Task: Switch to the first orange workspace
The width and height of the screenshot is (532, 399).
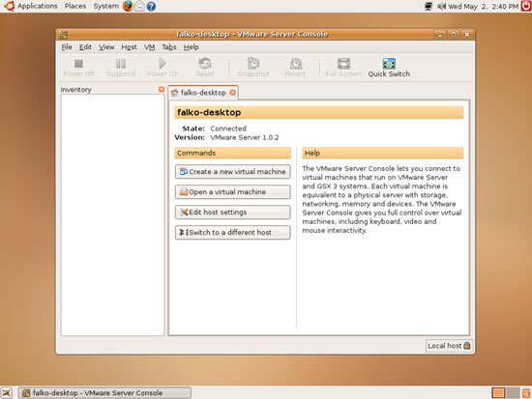Action: 498,393
